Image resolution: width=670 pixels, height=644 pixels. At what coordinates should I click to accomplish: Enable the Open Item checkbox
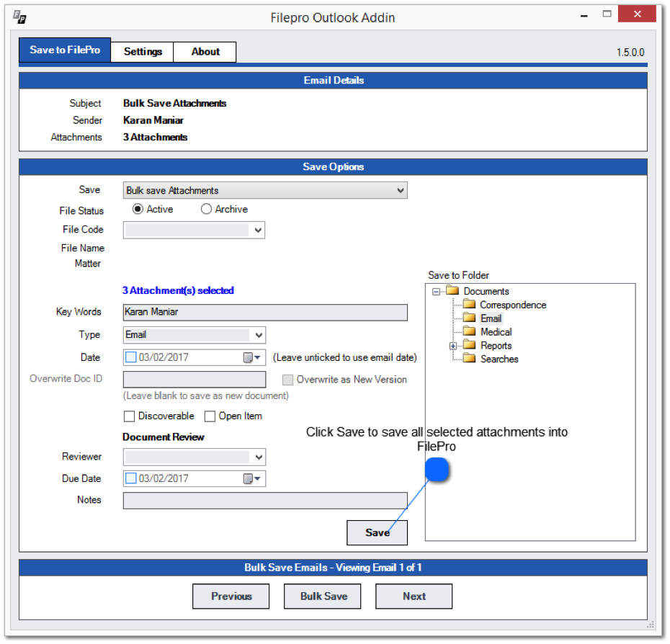coord(210,416)
